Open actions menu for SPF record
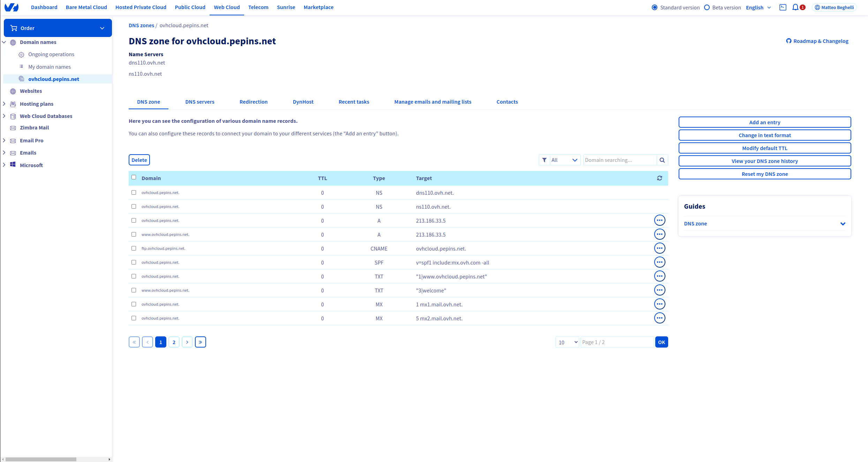Screen dimensions: 868x462 (x=659, y=262)
